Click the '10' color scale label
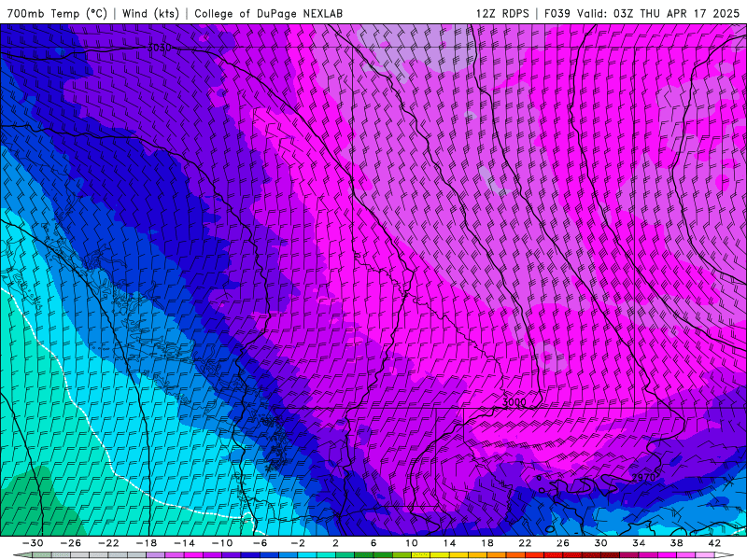Screen dimensions: 747x560 pyautogui.click(x=412, y=543)
